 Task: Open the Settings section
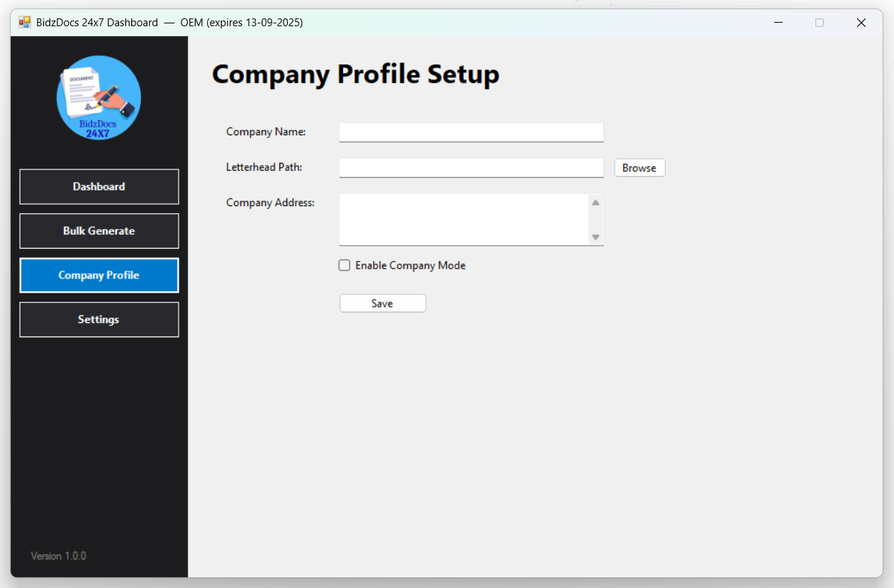[x=99, y=319]
